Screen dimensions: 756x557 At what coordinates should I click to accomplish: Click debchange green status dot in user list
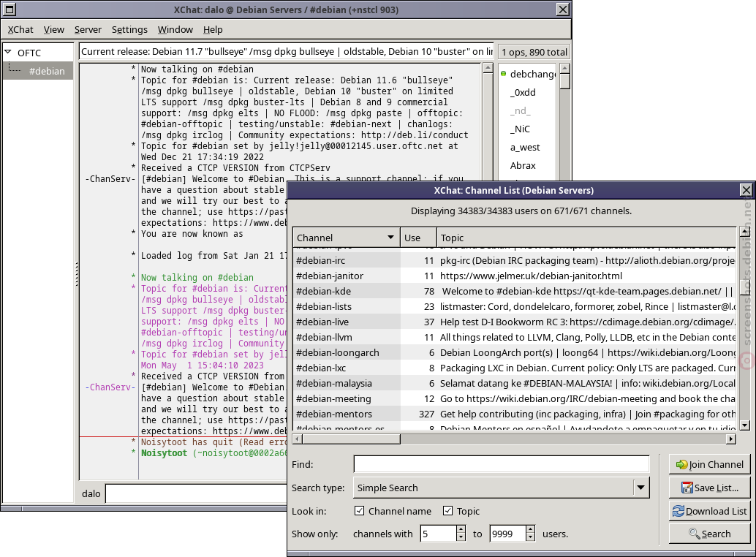pos(503,74)
